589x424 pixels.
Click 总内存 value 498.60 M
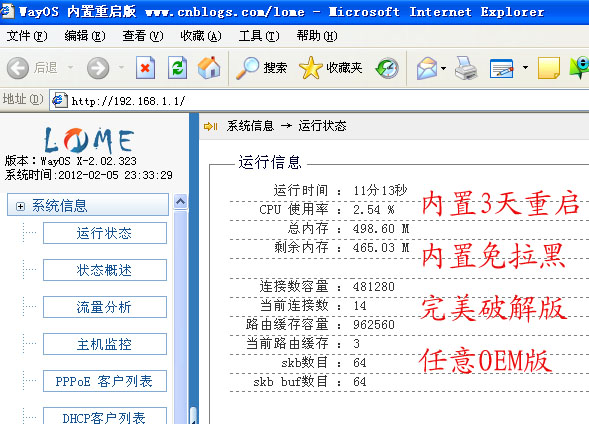click(x=381, y=228)
